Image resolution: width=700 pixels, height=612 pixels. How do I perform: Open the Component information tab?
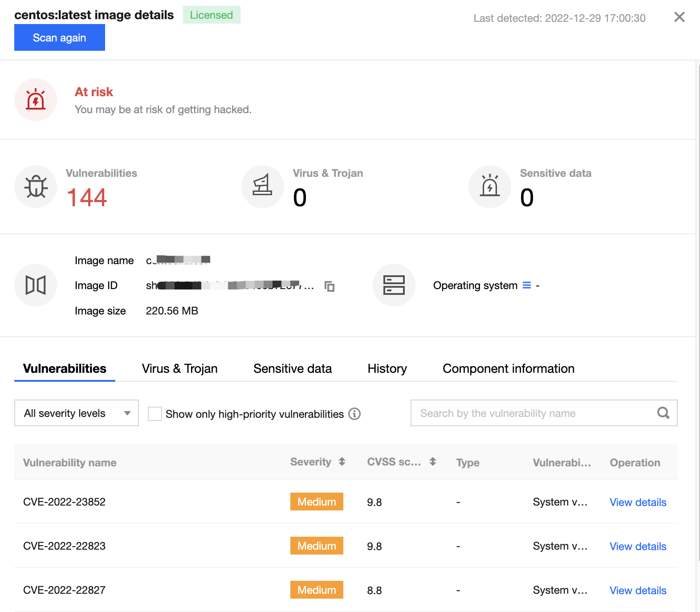(x=508, y=369)
